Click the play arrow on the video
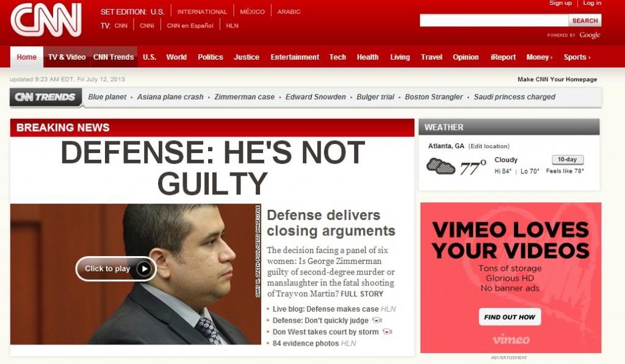625x364 pixels. coord(144,269)
